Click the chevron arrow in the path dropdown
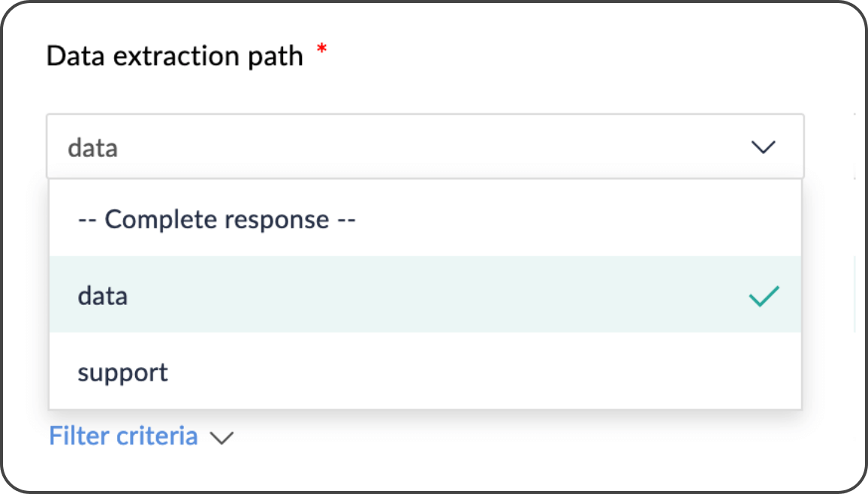The height and width of the screenshot is (494, 868). 763,147
